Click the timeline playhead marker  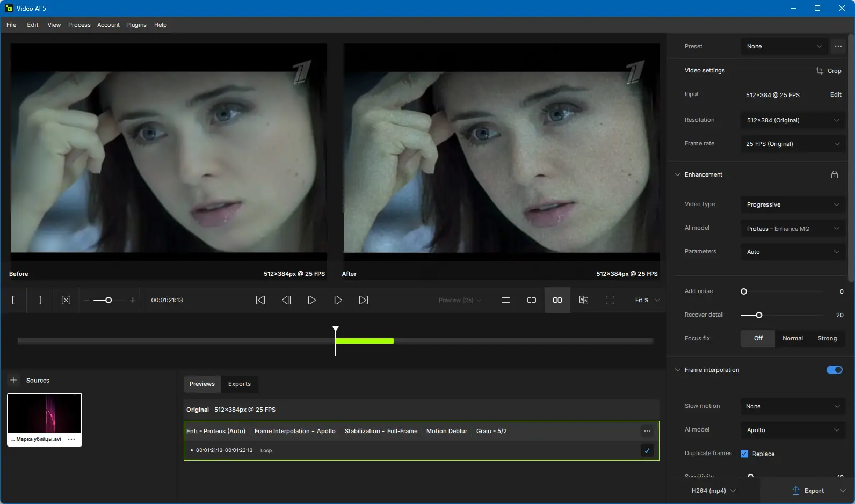coord(336,328)
